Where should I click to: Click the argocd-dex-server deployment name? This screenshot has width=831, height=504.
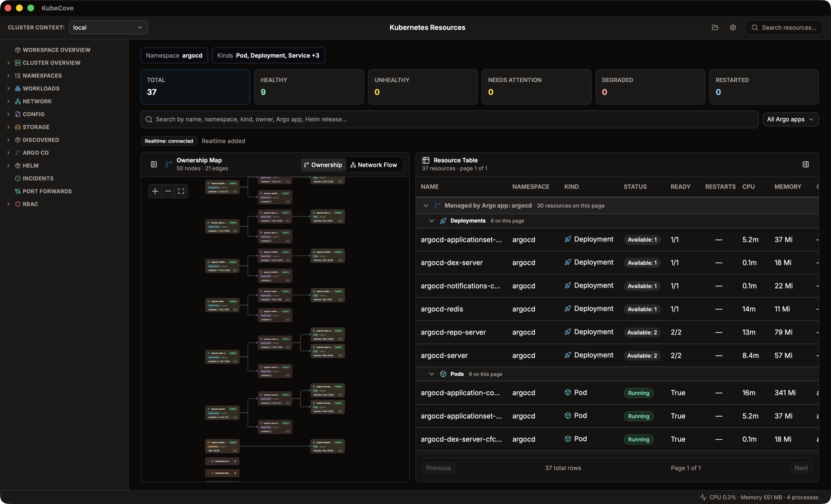(452, 263)
